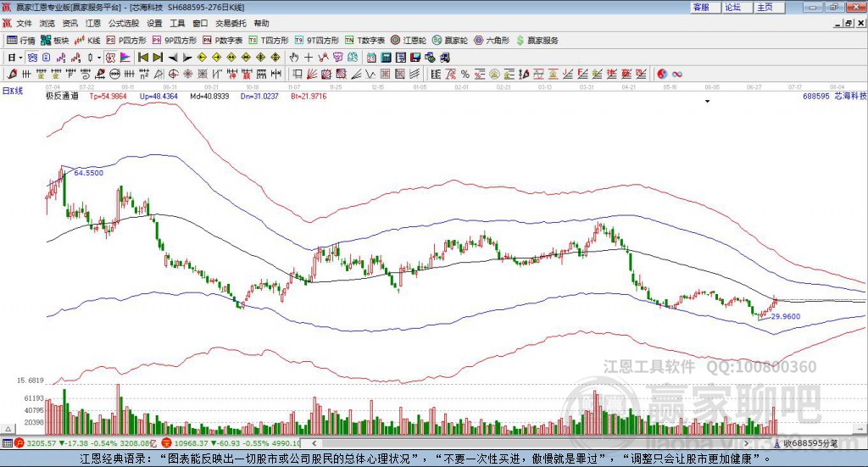
Task: Open the P四方形 tool
Action: (126, 41)
